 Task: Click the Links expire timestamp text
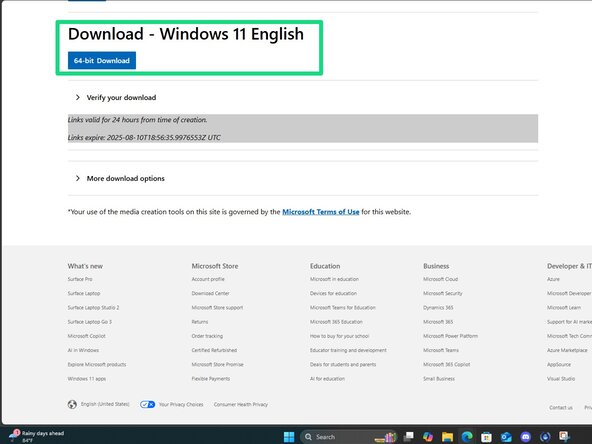(144, 137)
